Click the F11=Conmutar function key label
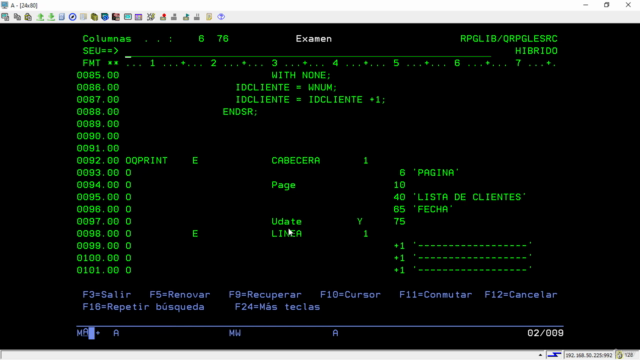Image resolution: width=640 pixels, height=360 pixels. (x=436, y=295)
